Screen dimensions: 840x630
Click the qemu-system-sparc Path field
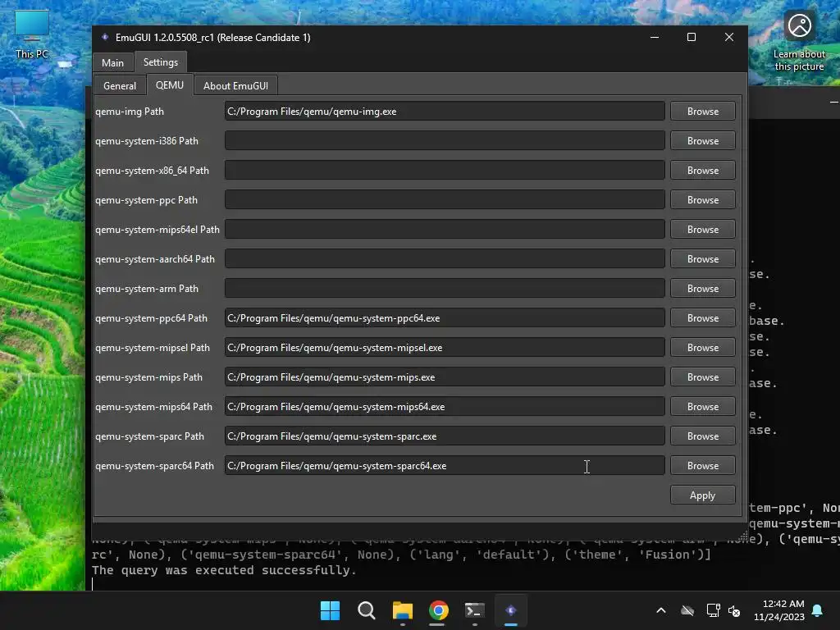pyautogui.click(x=445, y=436)
